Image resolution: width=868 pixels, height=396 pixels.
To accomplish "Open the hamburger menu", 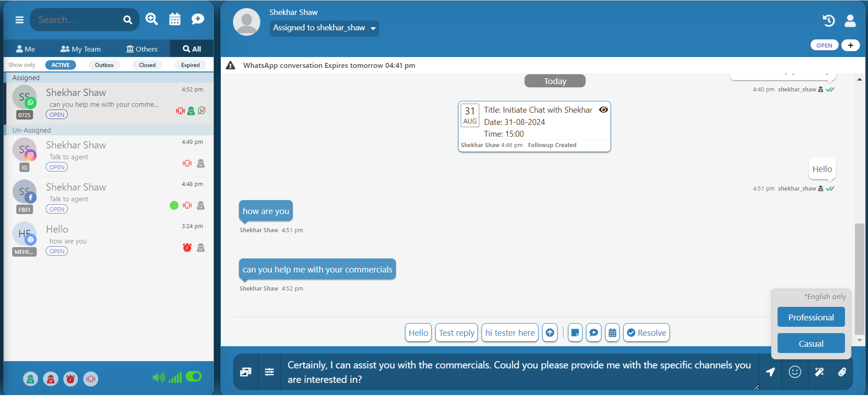I will pyautogui.click(x=19, y=20).
